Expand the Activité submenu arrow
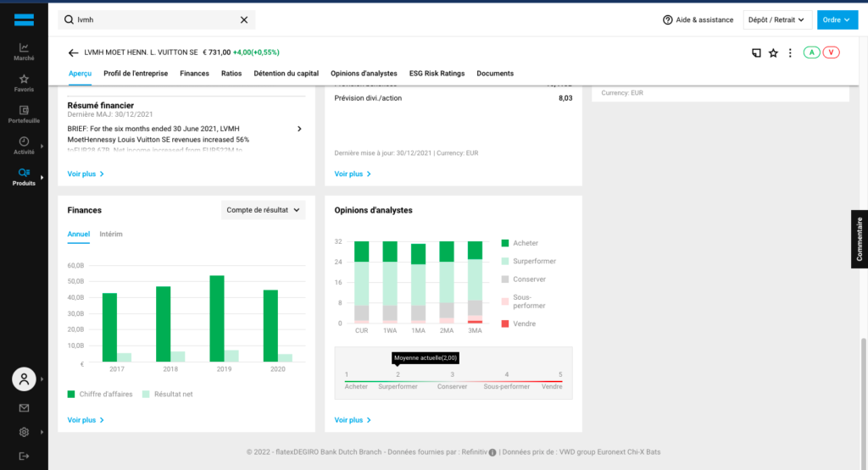This screenshot has height=470, width=868. pyautogui.click(x=42, y=146)
